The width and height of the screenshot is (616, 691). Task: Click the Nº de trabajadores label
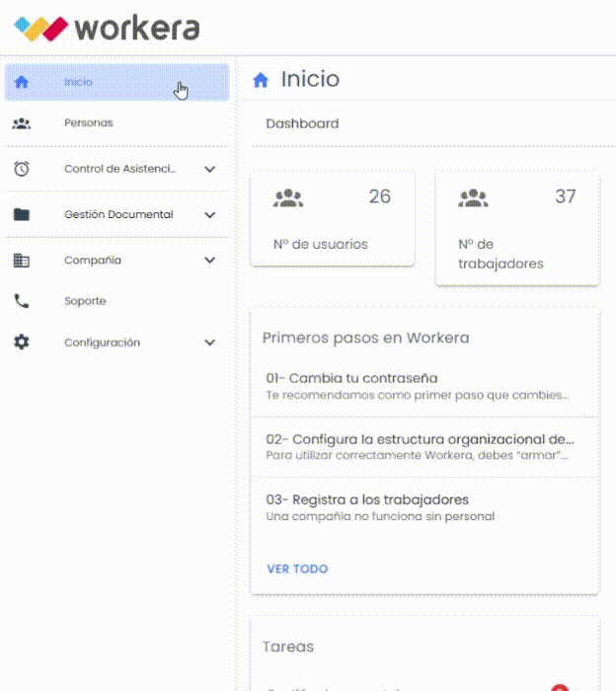click(500, 254)
